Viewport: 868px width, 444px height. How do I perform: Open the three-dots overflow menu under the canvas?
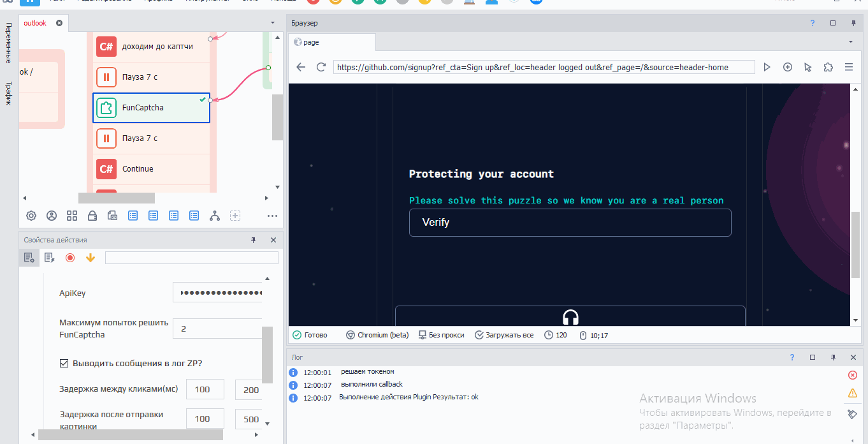tap(273, 216)
